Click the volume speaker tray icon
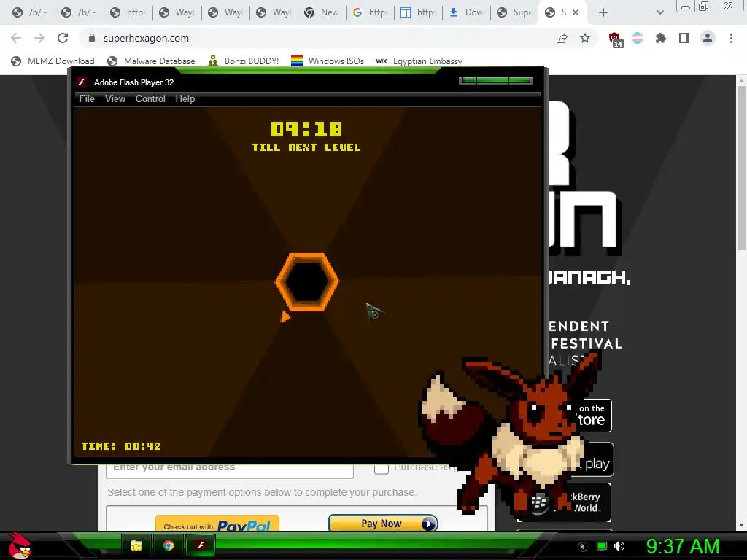Screen dimensions: 747x560 619,546
